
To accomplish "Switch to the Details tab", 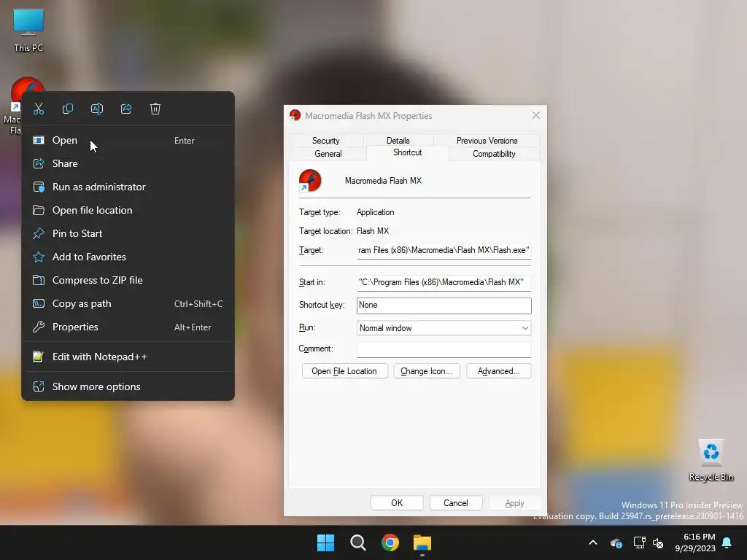I will (x=398, y=141).
